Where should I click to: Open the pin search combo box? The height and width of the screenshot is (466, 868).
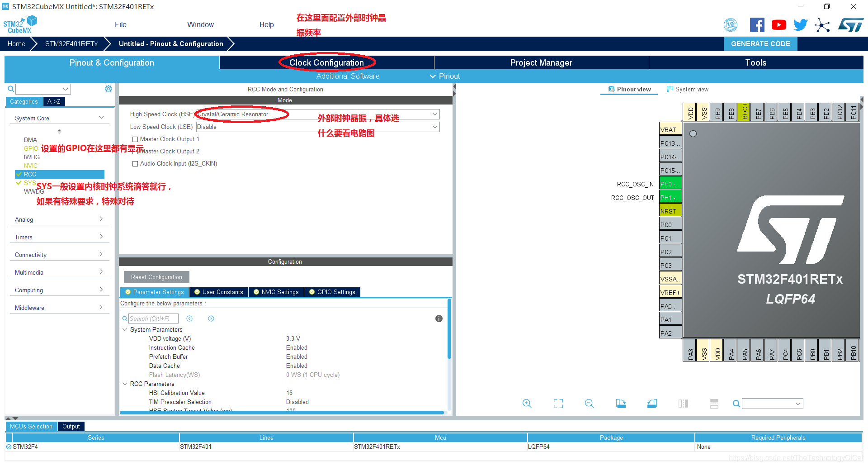tap(773, 404)
